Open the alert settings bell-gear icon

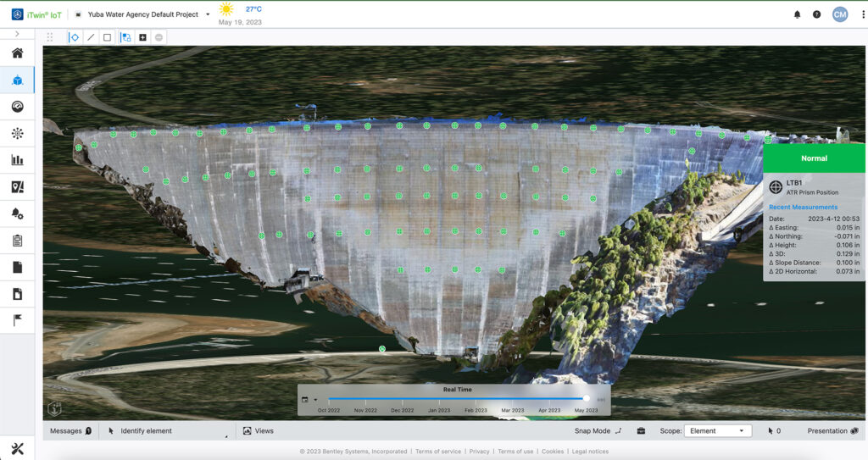tap(17, 213)
